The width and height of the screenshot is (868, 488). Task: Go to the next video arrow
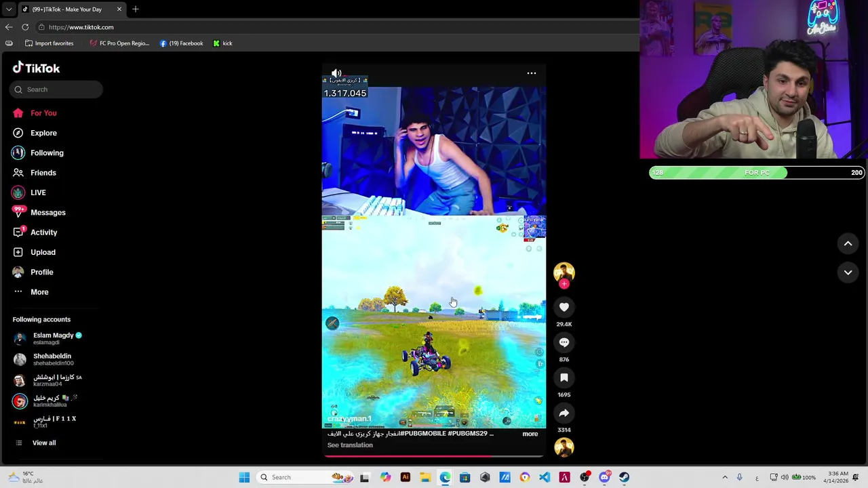[x=848, y=272]
